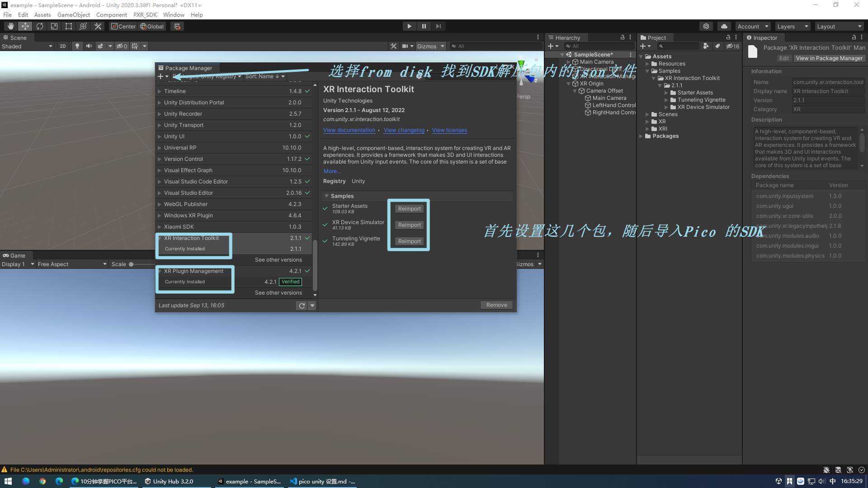Click View in Package Manager button
The image size is (868, 488).
(829, 58)
